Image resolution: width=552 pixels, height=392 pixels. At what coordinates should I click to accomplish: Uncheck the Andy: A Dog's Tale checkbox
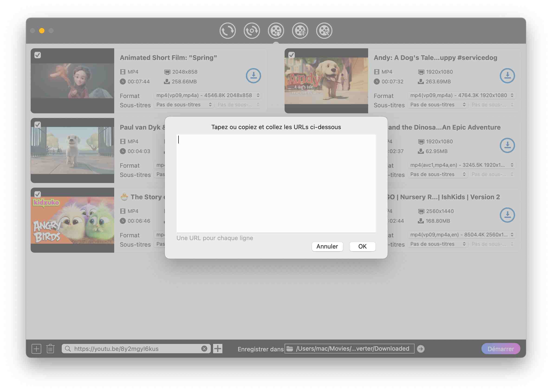click(292, 55)
